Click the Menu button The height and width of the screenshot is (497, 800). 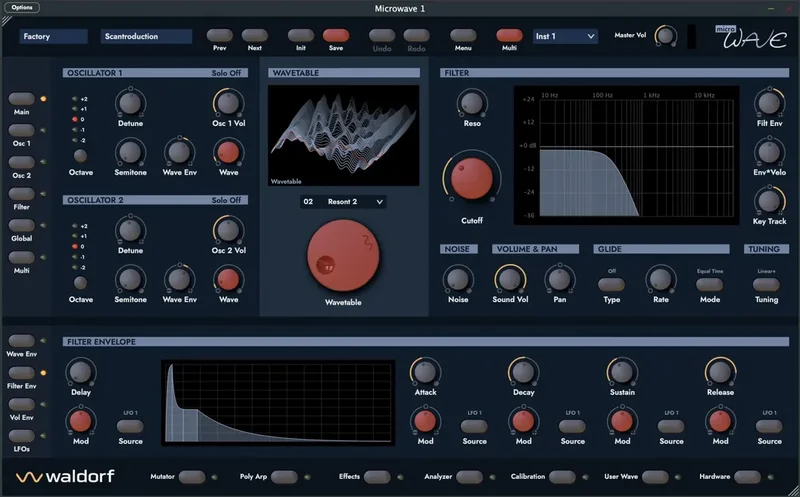click(x=463, y=35)
